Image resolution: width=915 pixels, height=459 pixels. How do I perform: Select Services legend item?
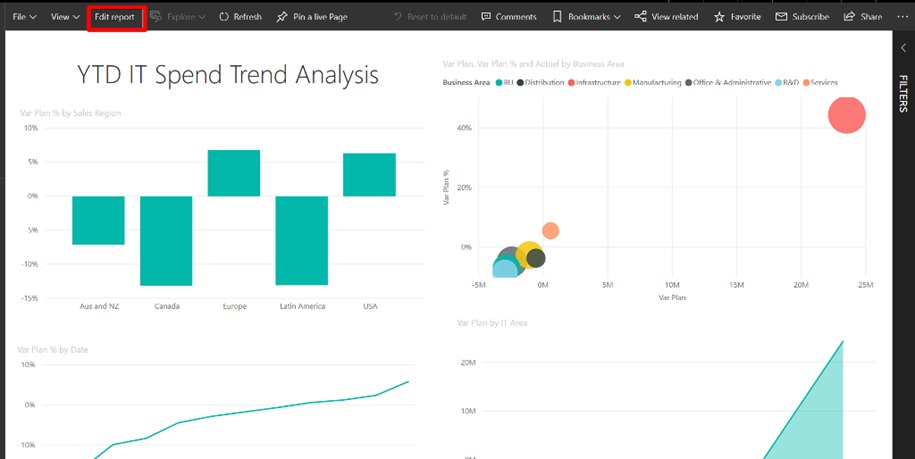pos(820,83)
